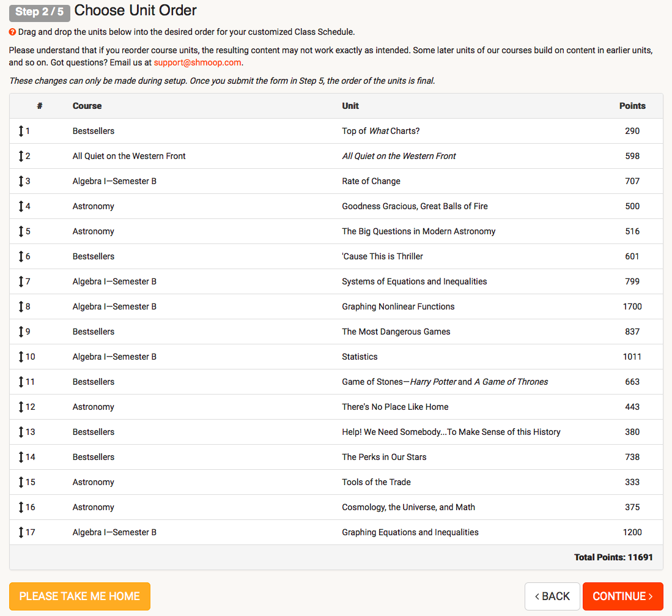Click the Choose Unit Order heading
This screenshot has height=616, width=672.
[135, 10]
